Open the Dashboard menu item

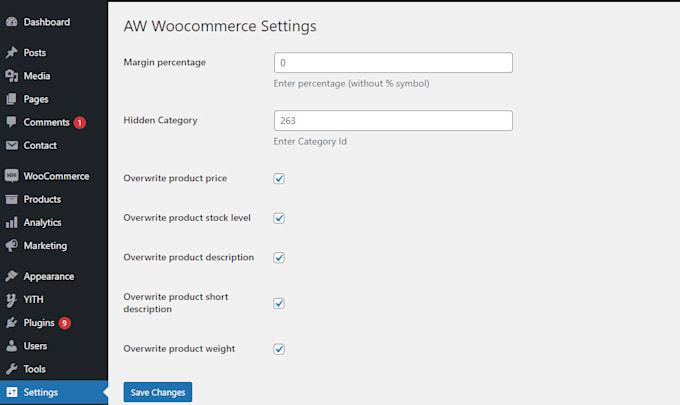(x=54, y=22)
